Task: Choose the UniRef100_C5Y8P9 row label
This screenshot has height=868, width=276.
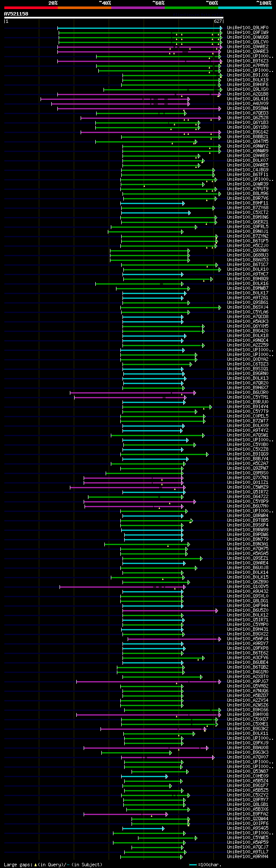Action: (248, 502)
